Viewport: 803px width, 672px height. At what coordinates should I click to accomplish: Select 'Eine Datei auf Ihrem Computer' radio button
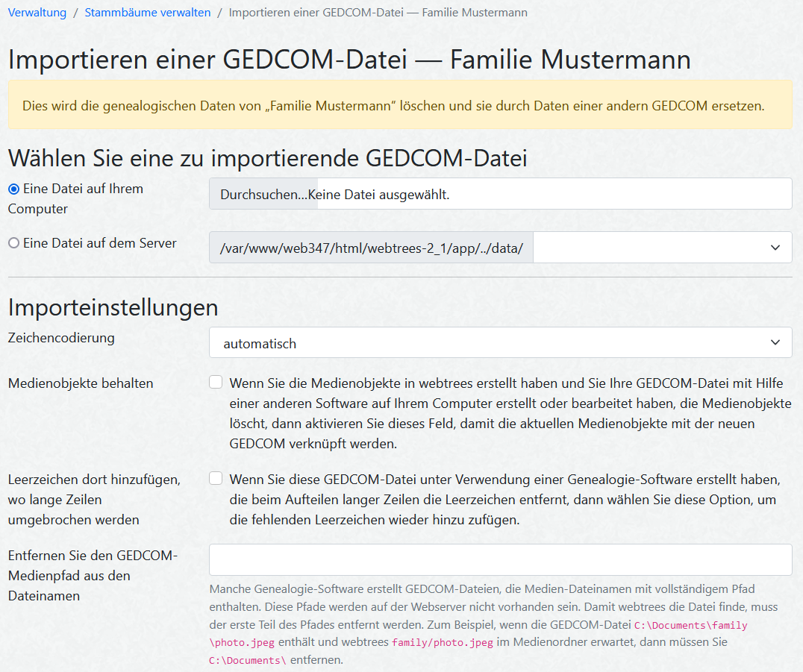click(x=13, y=189)
